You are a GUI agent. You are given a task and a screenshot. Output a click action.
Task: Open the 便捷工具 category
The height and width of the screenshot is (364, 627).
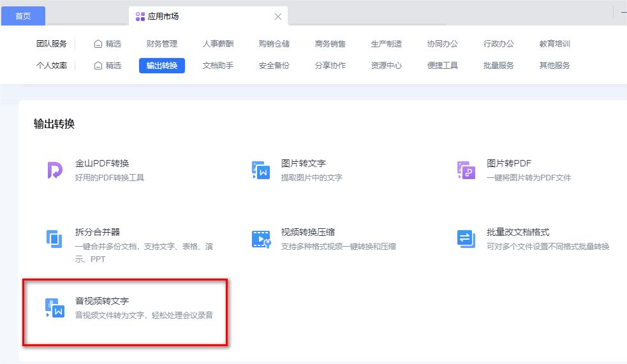(442, 66)
